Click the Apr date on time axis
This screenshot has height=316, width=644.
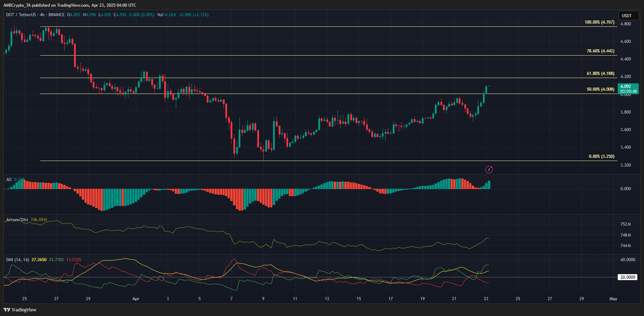coord(136,299)
